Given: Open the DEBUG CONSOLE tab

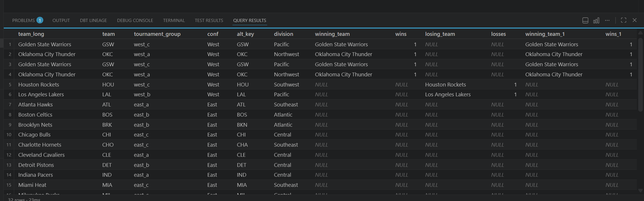Looking at the screenshot, I should 135,21.
